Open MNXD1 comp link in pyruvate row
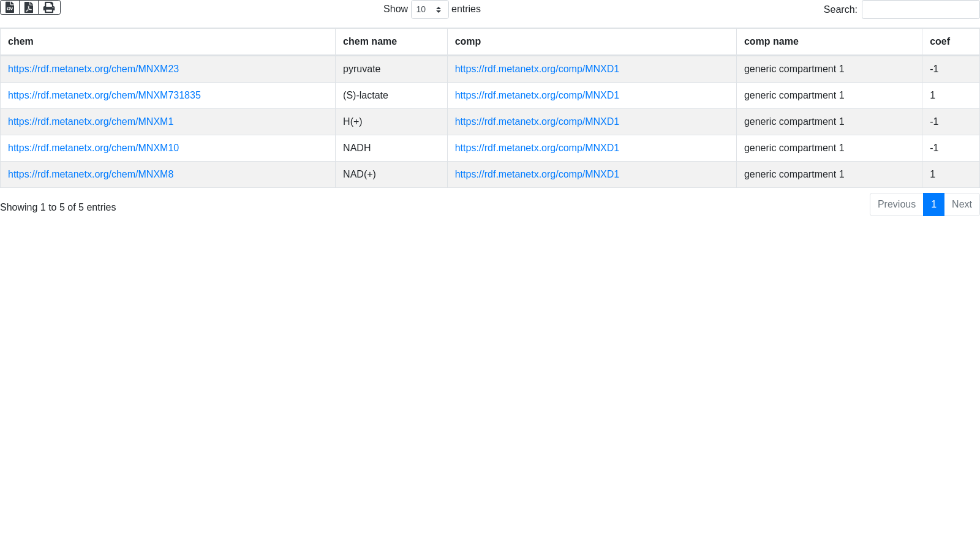Screen dimensions: 980x551 tap(537, 69)
